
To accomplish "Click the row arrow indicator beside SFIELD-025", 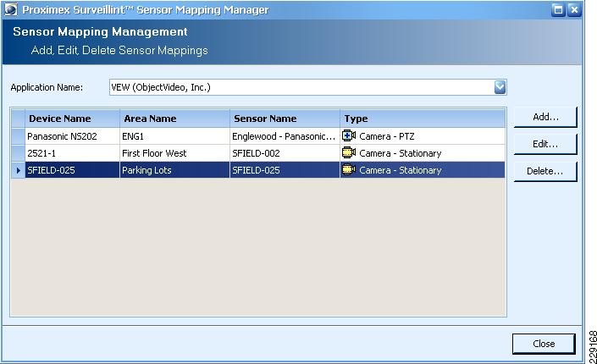I will point(18,170).
